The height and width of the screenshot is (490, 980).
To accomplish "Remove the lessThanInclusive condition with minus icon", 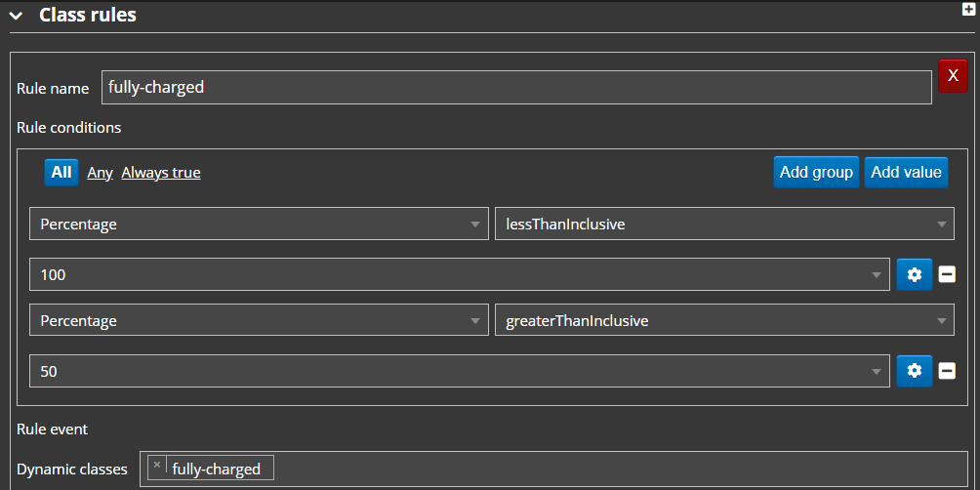I will point(947,274).
